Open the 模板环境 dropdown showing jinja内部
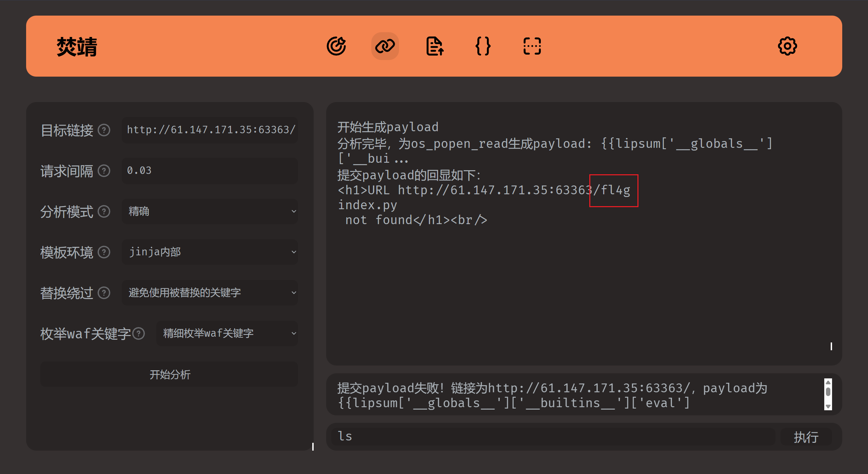 tap(210, 252)
